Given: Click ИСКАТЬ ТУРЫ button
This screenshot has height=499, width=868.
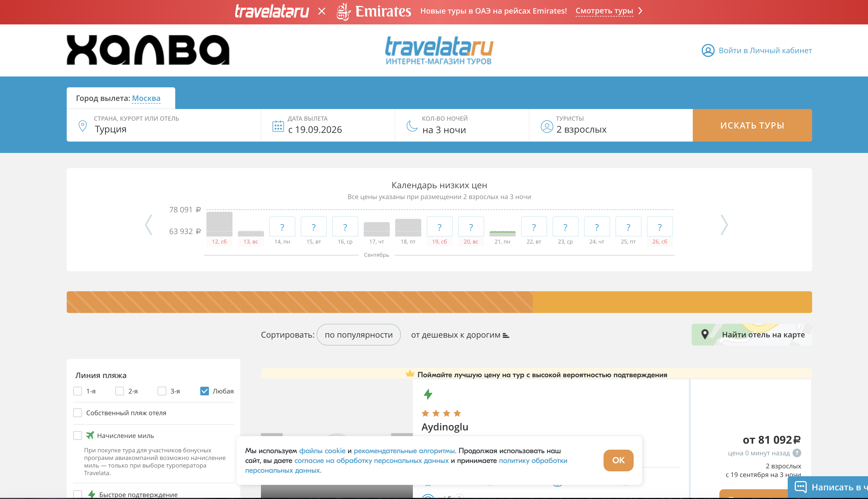Looking at the screenshot, I should (752, 125).
